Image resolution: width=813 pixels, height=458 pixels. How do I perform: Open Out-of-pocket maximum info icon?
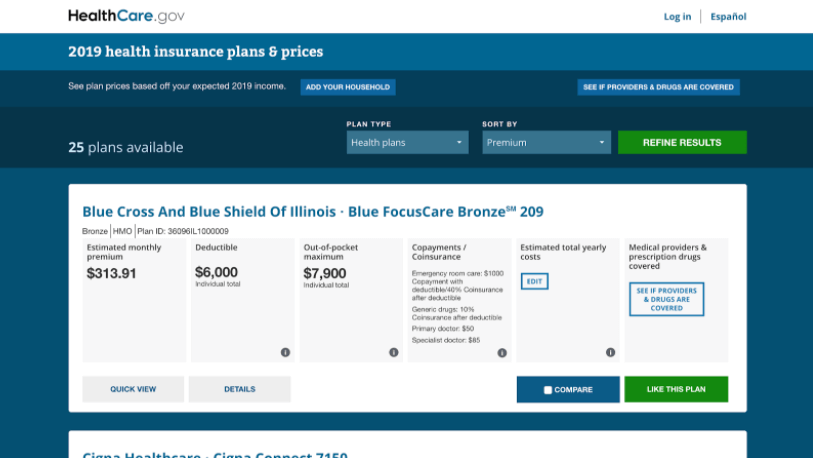[394, 352]
